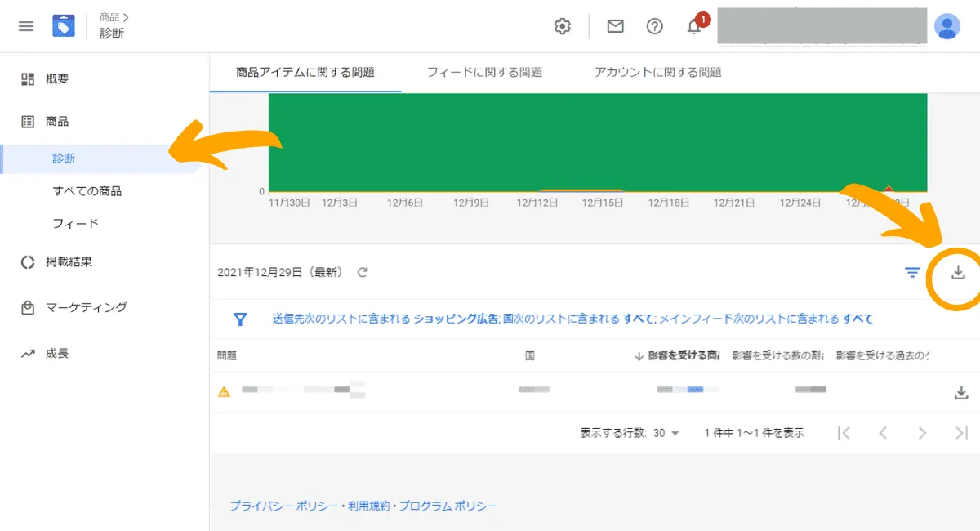Go to the next page of results
Viewport: 980px width, 531px height.
(x=922, y=433)
